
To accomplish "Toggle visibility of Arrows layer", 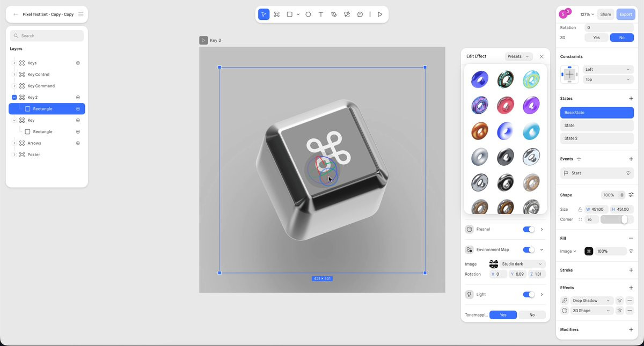I will point(78,143).
